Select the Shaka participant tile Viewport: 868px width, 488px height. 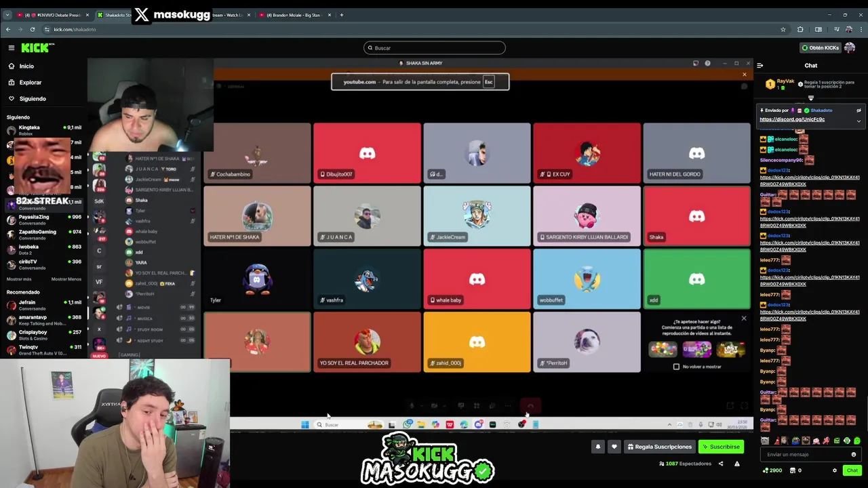click(x=696, y=216)
